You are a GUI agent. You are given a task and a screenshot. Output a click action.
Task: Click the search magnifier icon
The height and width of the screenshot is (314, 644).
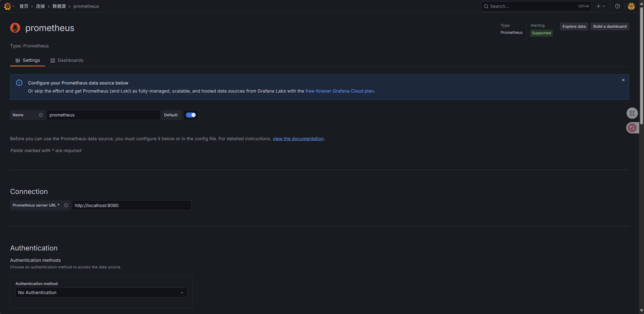click(x=486, y=6)
